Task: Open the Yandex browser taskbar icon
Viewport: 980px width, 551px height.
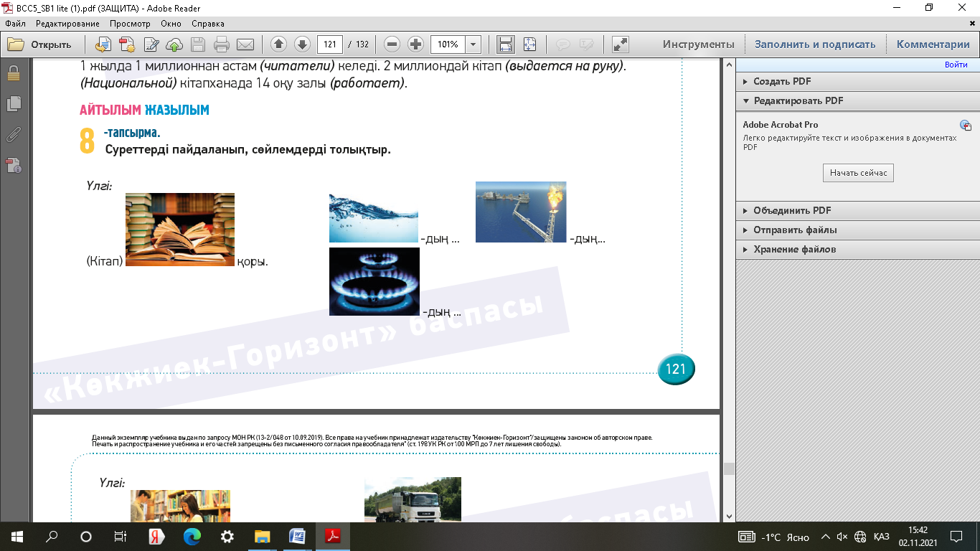Action: [157, 536]
